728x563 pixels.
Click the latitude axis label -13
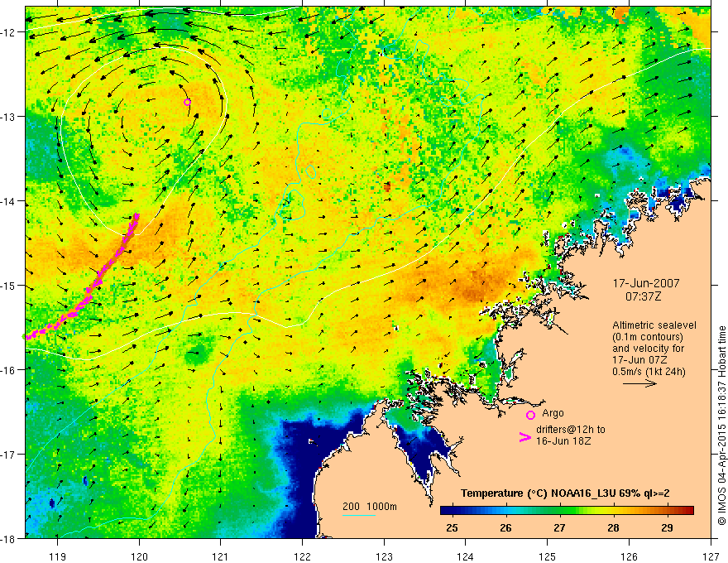pos(9,117)
